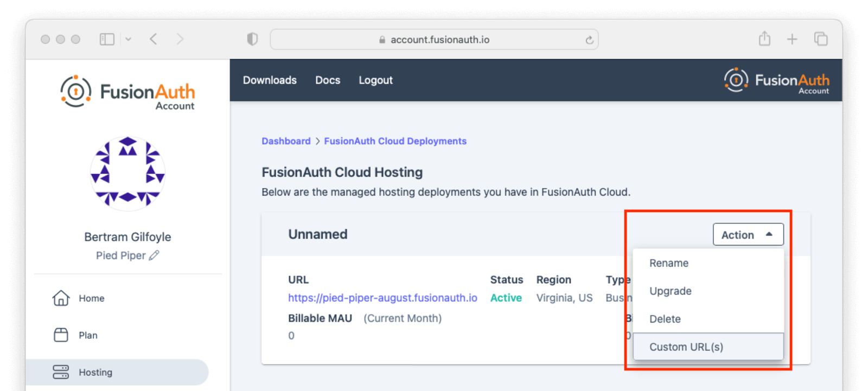The width and height of the screenshot is (868, 391).
Task: Click the Active status text
Action: (506, 298)
